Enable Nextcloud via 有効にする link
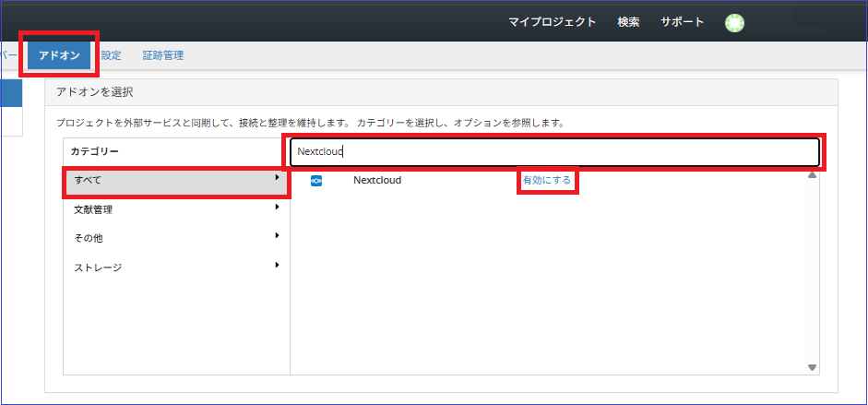This screenshot has width=868, height=405. [547, 180]
